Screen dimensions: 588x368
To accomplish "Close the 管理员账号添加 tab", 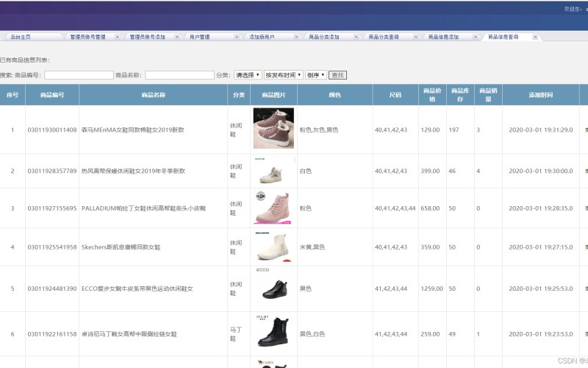I will (x=177, y=37).
